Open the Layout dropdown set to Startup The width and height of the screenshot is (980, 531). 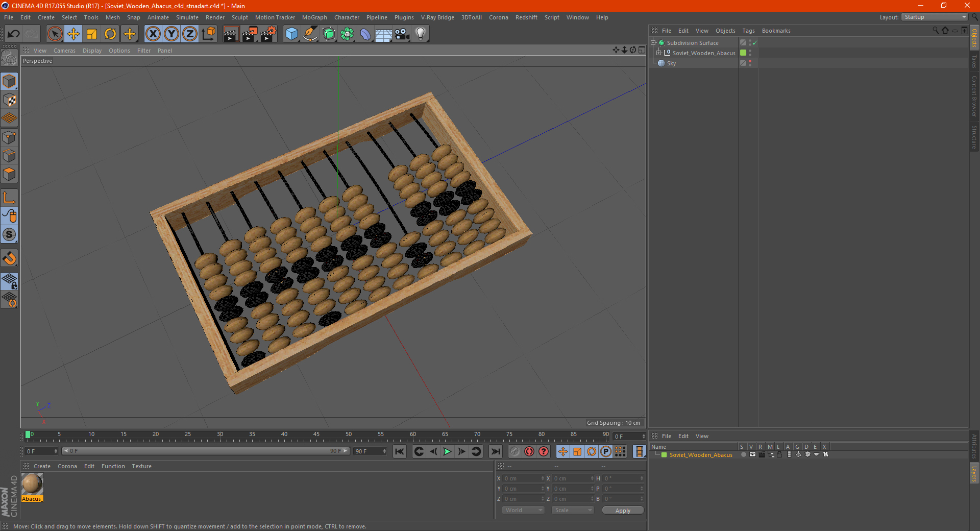[935, 17]
